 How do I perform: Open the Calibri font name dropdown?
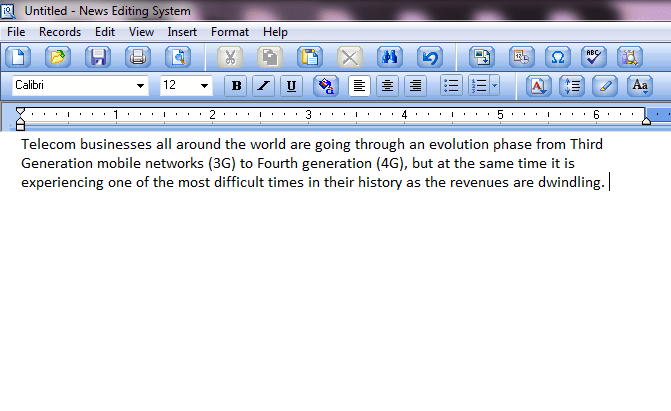[x=140, y=86]
